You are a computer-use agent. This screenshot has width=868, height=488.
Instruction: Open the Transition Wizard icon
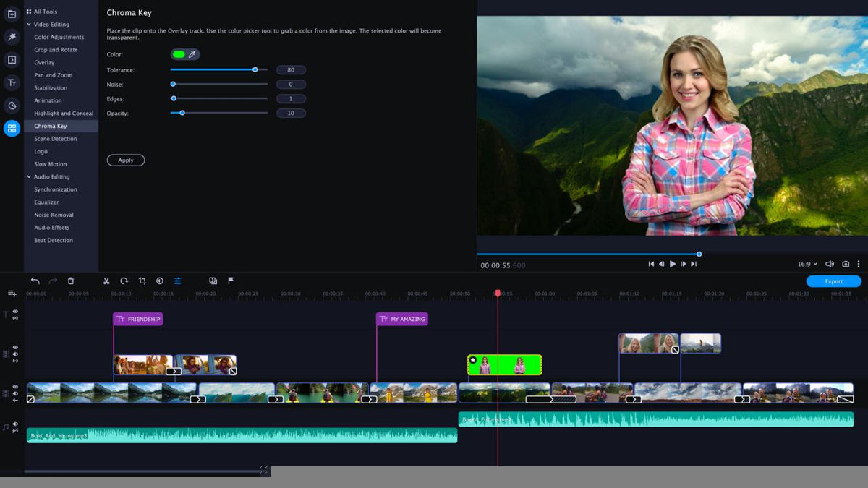[213, 281]
